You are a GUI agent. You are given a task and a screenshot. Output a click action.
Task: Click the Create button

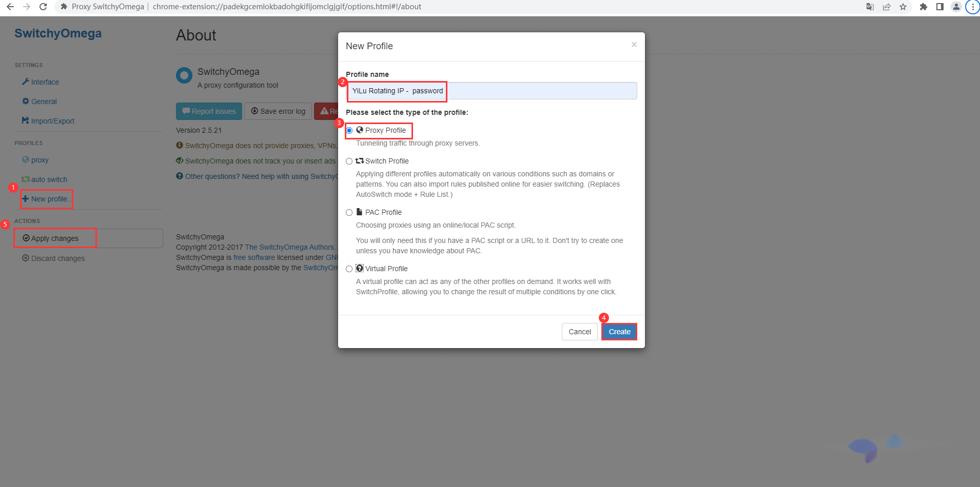619,332
